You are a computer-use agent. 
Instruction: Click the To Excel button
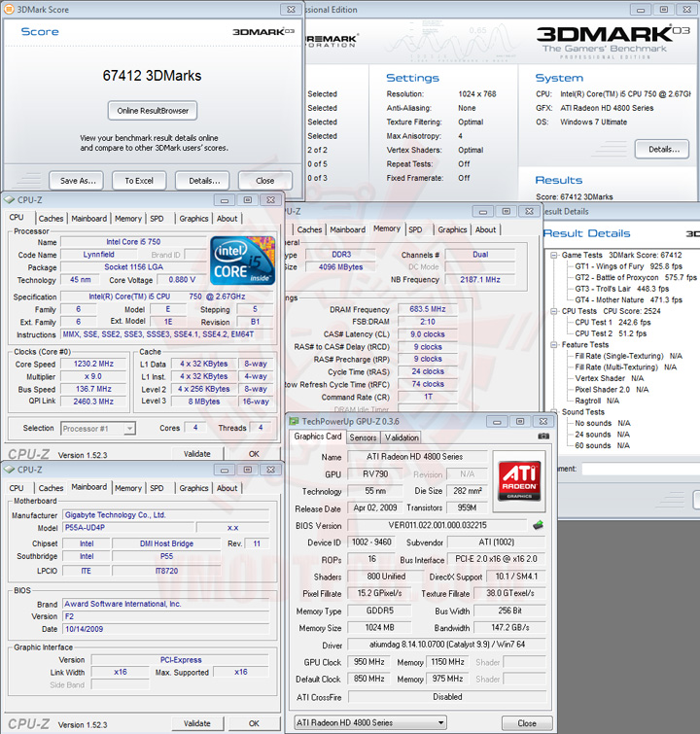[x=139, y=181]
